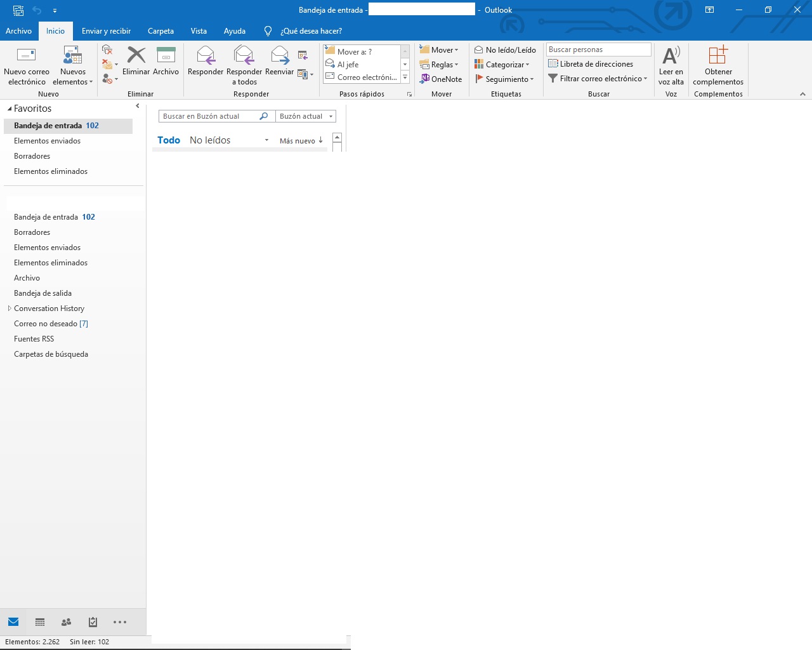Open the Buzón actual scope dropdown
Image resolution: width=812 pixels, height=650 pixels.
tap(306, 116)
